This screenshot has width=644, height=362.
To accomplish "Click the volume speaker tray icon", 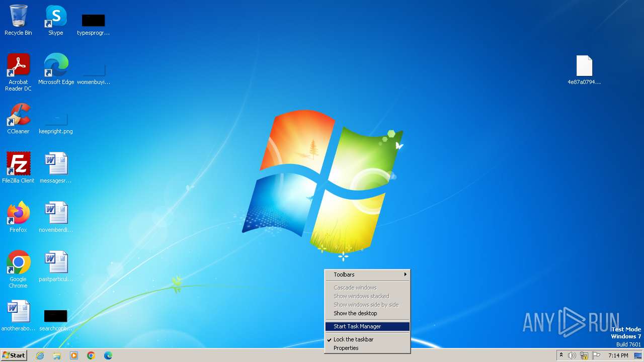I will tap(572, 355).
